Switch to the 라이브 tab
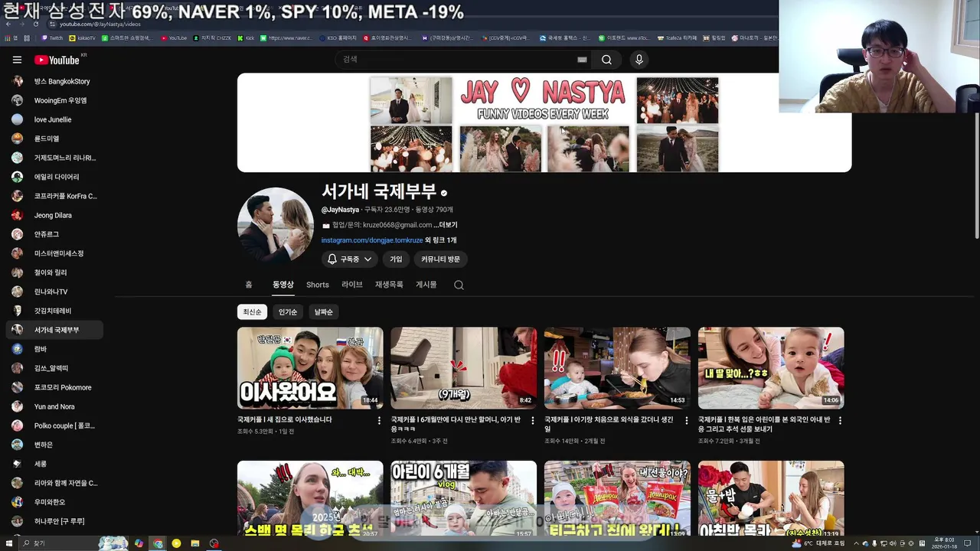This screenshot has height=551, width=980. [x=352, y=285]
